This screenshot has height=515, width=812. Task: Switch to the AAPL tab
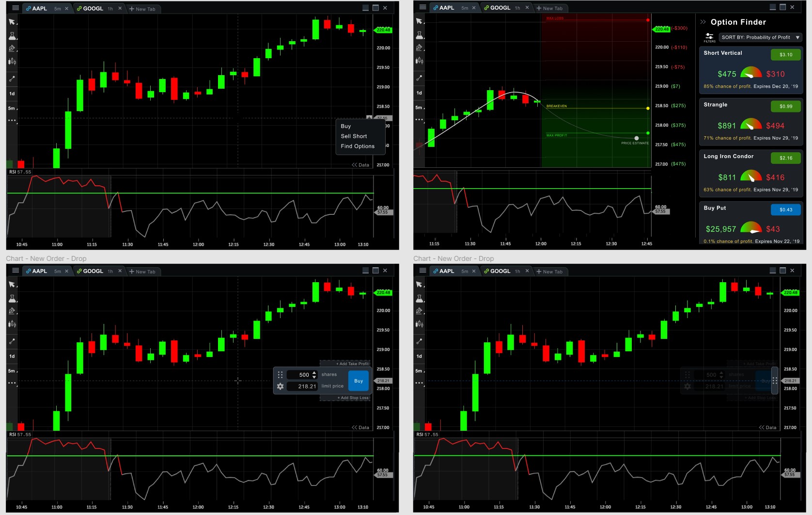(38, 8)
